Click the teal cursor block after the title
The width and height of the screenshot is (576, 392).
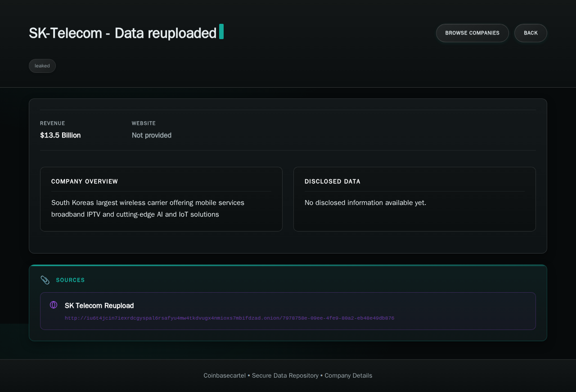221,32
